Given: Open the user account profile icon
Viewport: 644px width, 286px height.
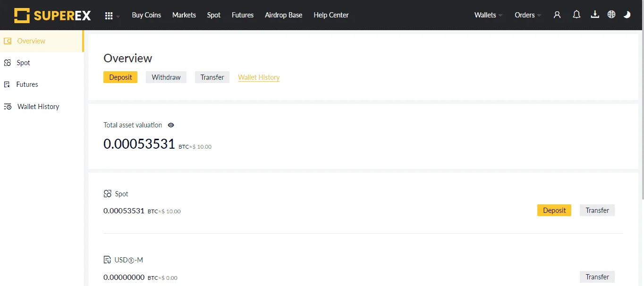Looking at the screenshot, I should pos(557,15).
